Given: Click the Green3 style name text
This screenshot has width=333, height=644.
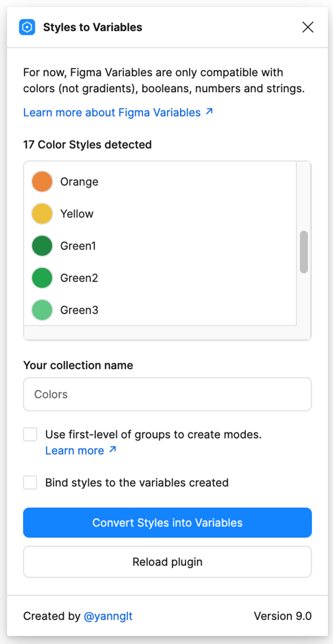Looking at the screenshot, I should [x=79, y=310].
